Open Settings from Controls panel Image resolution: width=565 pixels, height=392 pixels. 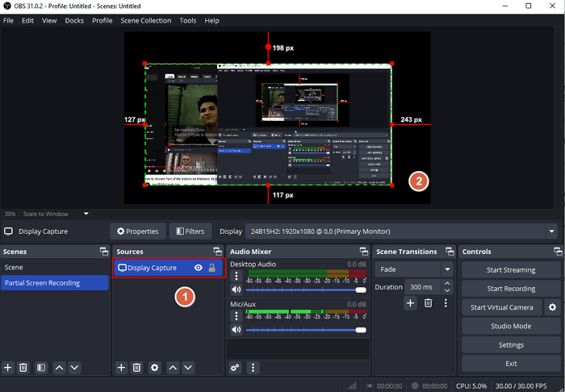(511, 345)
